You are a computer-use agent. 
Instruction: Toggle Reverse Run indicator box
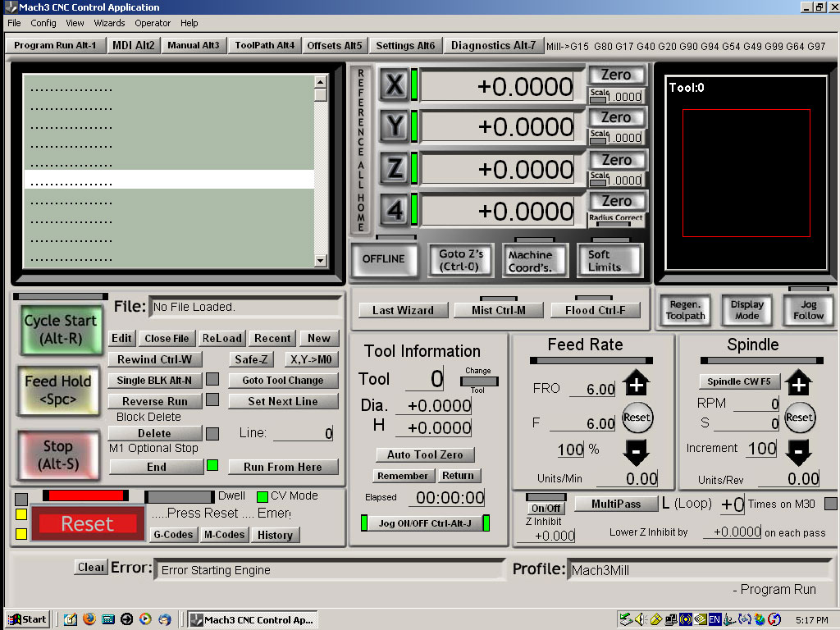212,399
